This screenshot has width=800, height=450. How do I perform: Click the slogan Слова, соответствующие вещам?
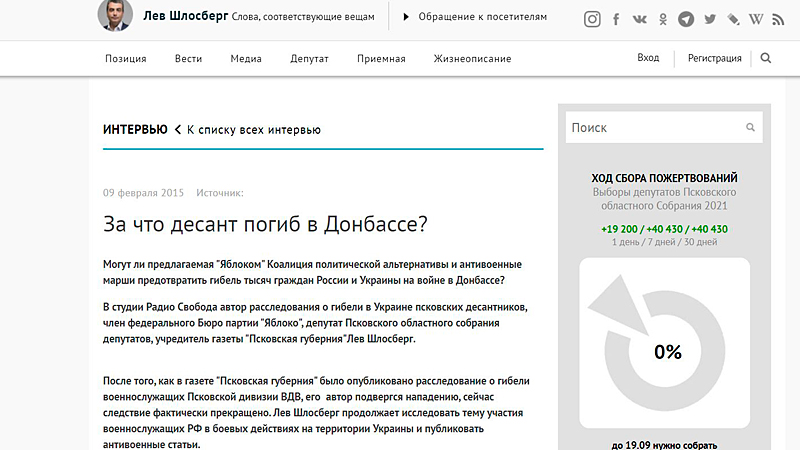pos(303,17)
